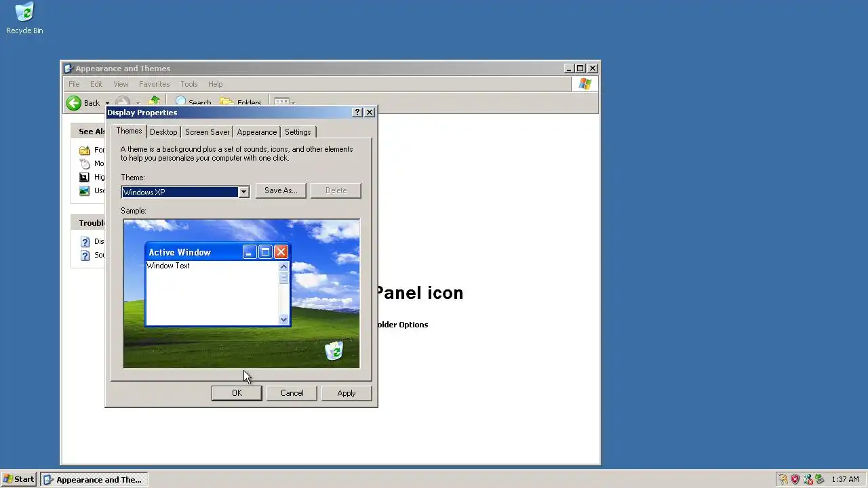Click the keys icon in system tray
The image size is (868, 488).
click(x=783, y=479)
